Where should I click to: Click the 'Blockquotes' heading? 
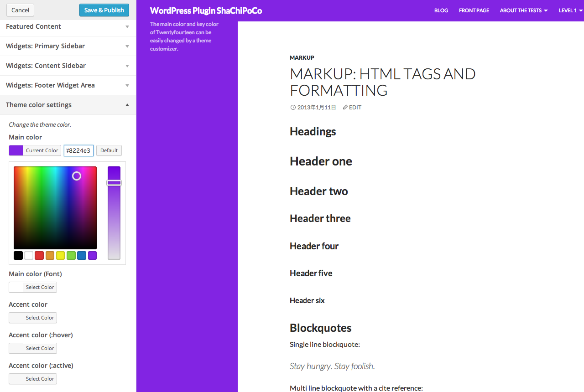[321, 328]
